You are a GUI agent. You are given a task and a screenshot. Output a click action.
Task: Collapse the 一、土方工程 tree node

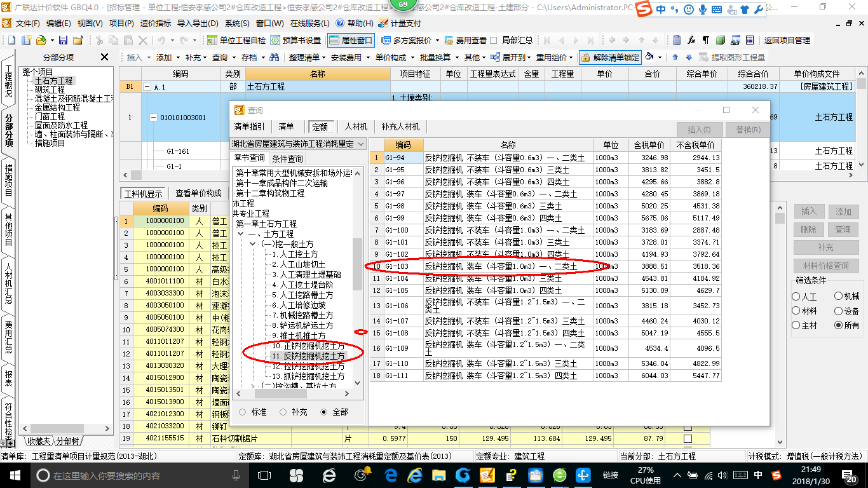(241, 234)
